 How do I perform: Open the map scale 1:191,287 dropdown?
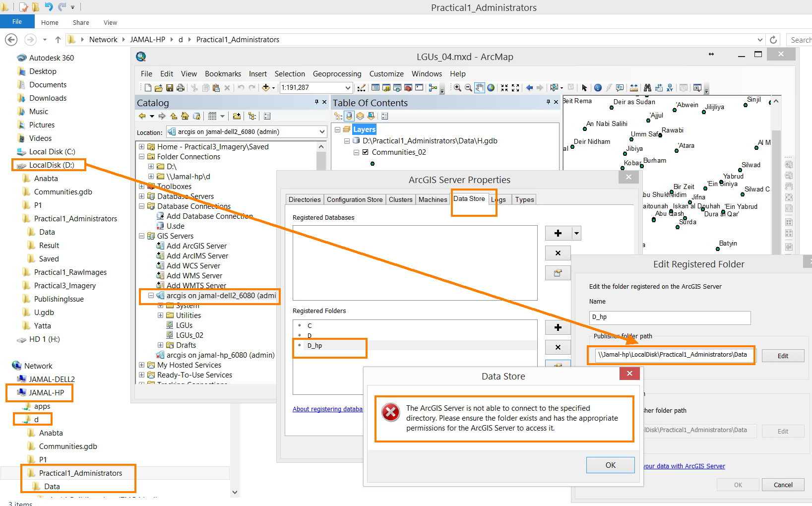(348, 88)
